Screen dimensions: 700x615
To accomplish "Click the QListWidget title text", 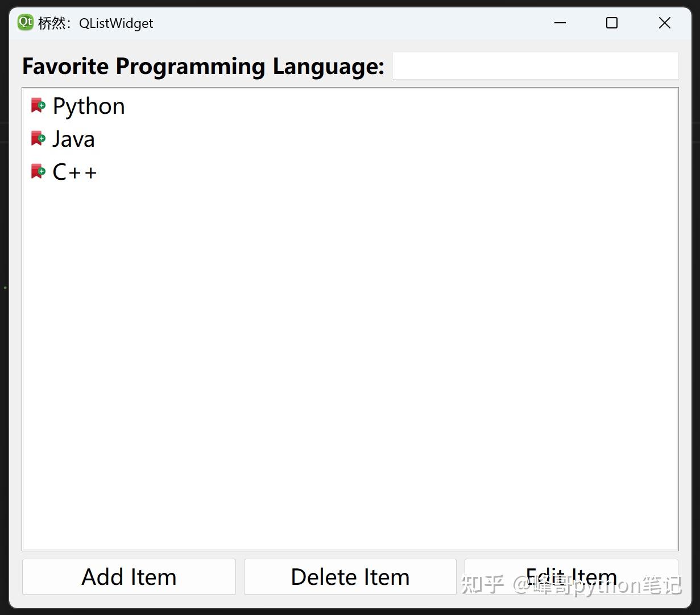I will tap(116, 23).
